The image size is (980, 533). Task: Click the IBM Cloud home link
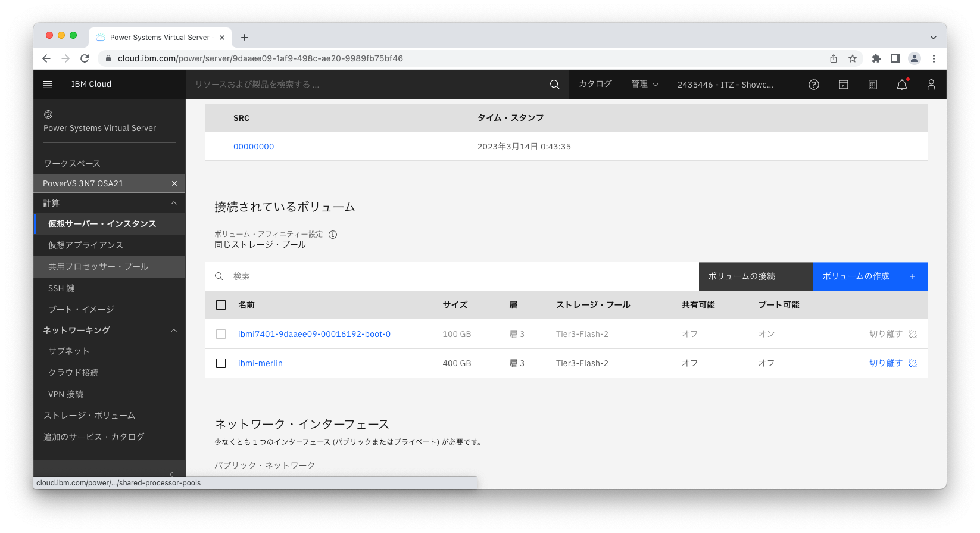coord(91,85)
